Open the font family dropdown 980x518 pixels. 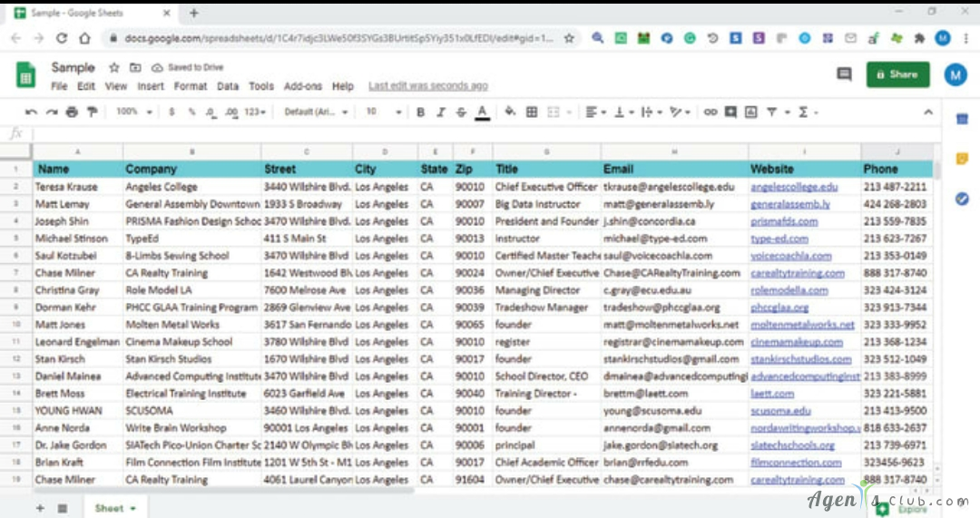click(316, 112)
